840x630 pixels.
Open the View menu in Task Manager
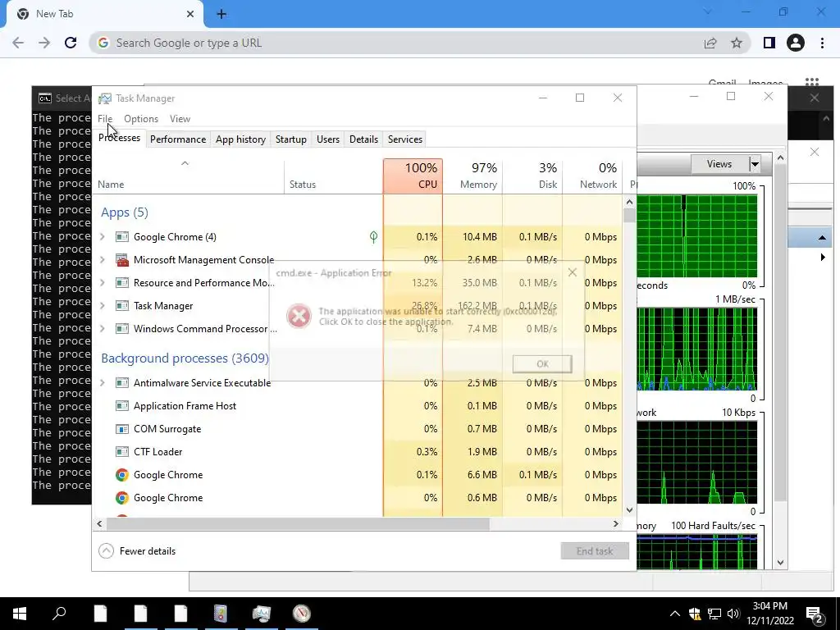180,119
